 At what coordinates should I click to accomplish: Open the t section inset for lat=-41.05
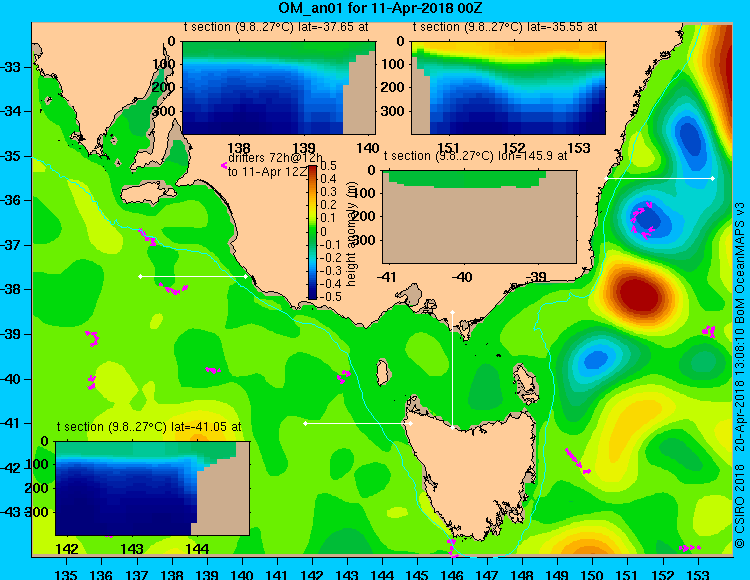[x=152, y=488]
